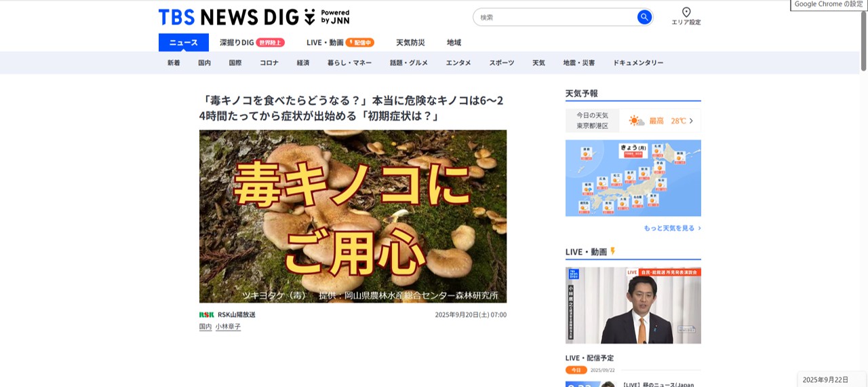Click the TBS NEWS DIG logo
Image resolution: width=868 pixels, height=387 pixels.
click(254, 17)
